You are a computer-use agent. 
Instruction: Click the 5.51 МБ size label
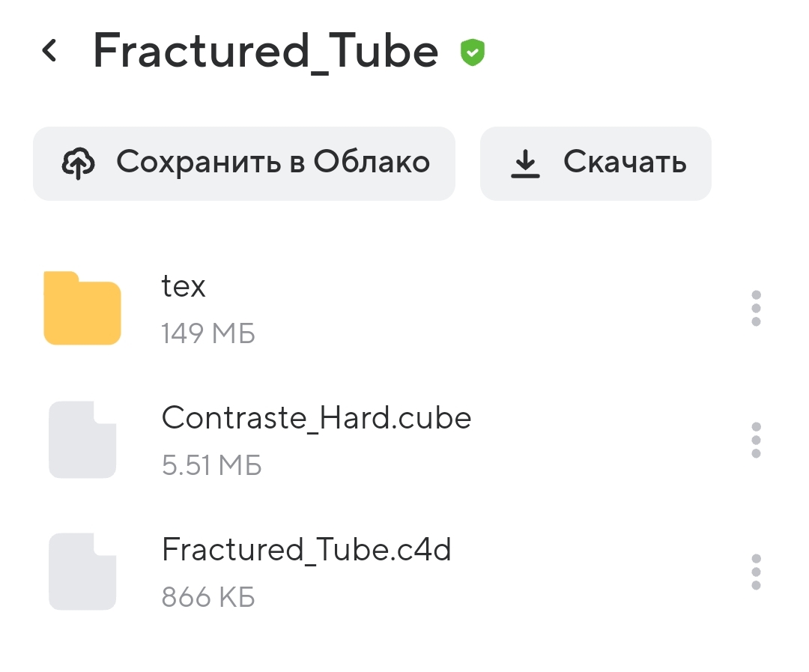coord(211,465)
